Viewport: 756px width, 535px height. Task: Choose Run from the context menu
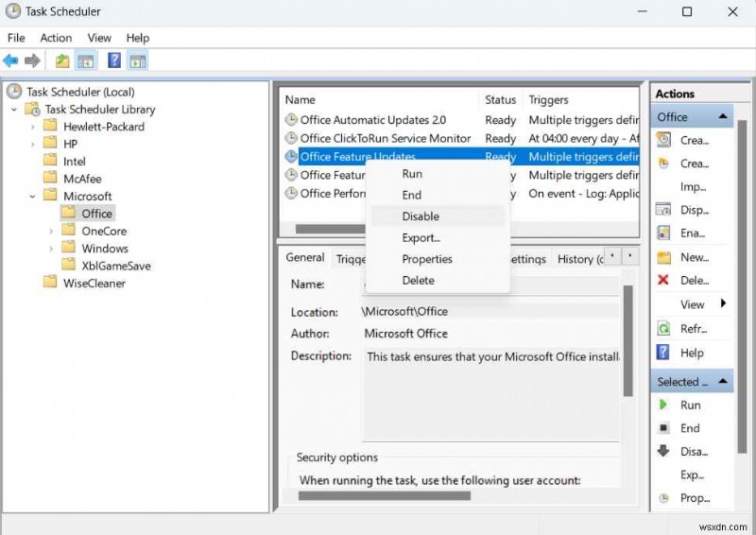click(x=438, y=174)
